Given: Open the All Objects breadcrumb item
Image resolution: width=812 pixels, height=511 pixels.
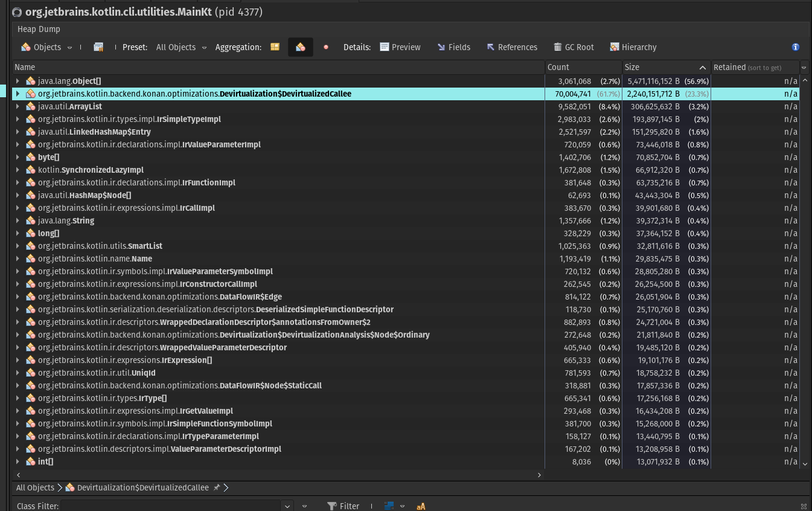Looking at the screenshot, I should point(35,487).
